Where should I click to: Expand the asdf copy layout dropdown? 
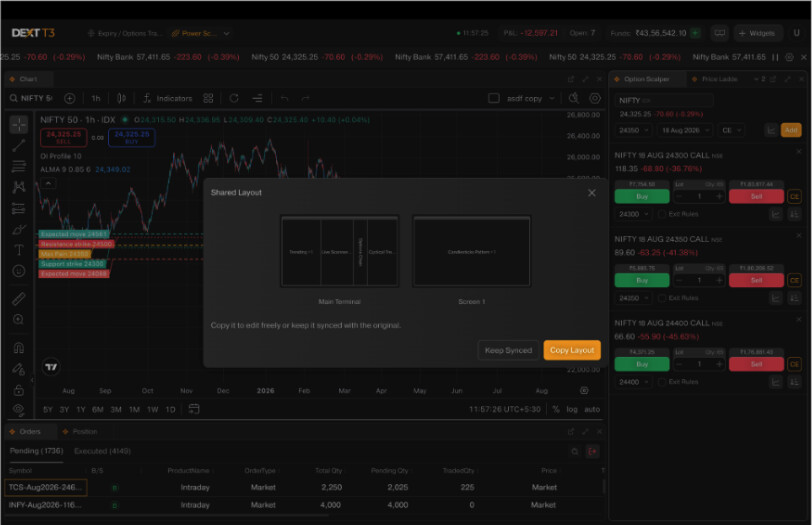(552, 98)
